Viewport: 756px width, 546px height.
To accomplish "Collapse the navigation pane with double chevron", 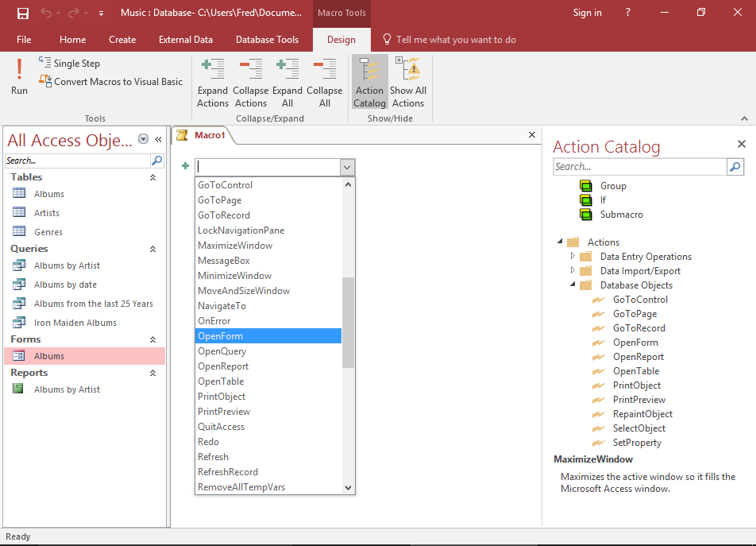I will [x=158, y=139].
